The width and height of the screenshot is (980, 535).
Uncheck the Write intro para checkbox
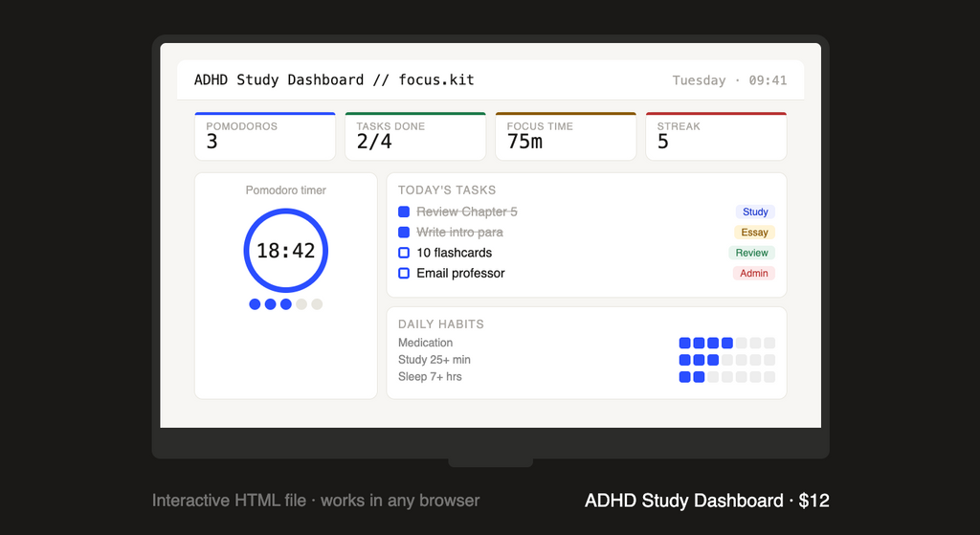click(404, 233)
